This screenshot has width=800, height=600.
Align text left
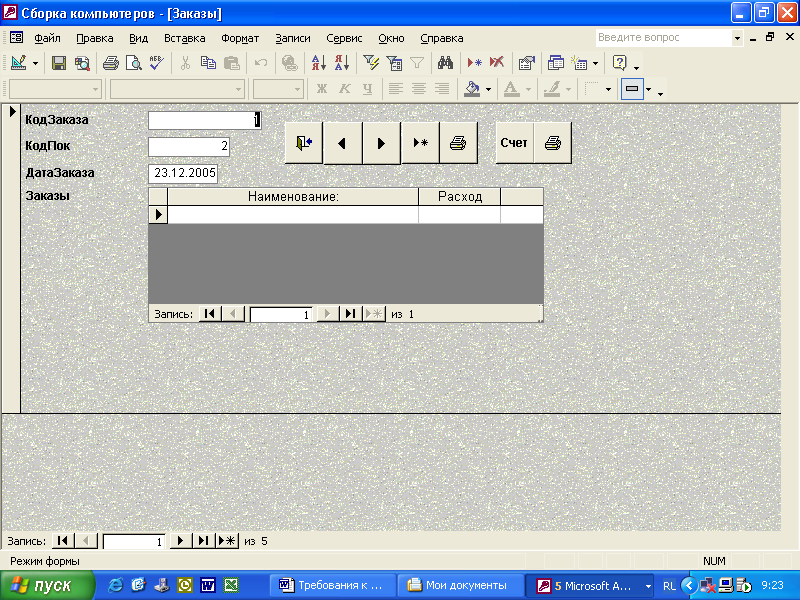[x=395, y=89]
